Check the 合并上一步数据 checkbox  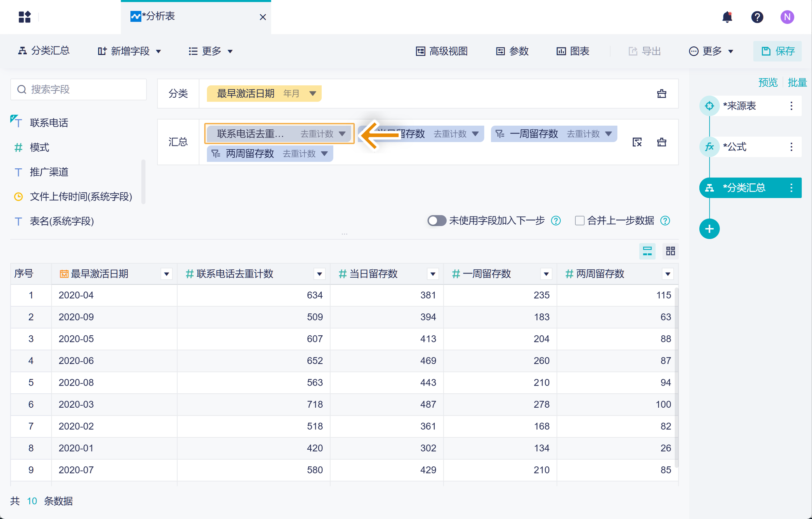[x=579, y=221]
